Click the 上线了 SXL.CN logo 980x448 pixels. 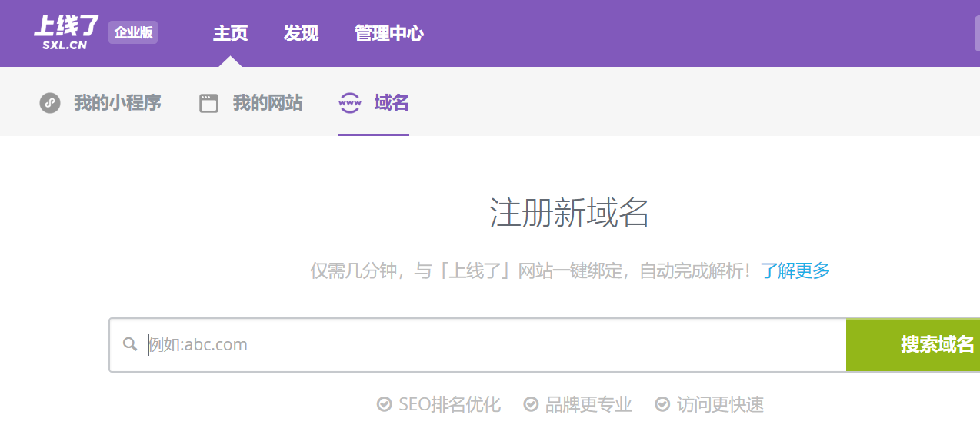(64, 32)
